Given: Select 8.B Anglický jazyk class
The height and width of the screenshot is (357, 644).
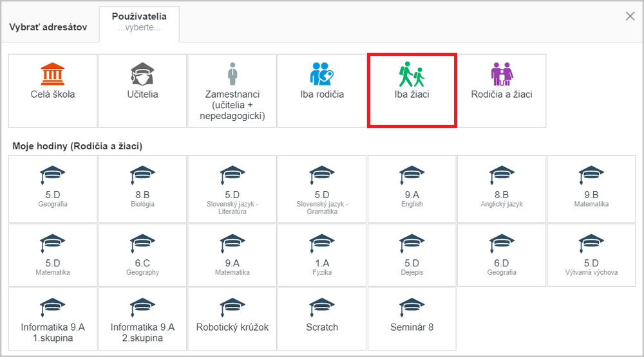Looking at the screenshot, I should click(502, 188).
